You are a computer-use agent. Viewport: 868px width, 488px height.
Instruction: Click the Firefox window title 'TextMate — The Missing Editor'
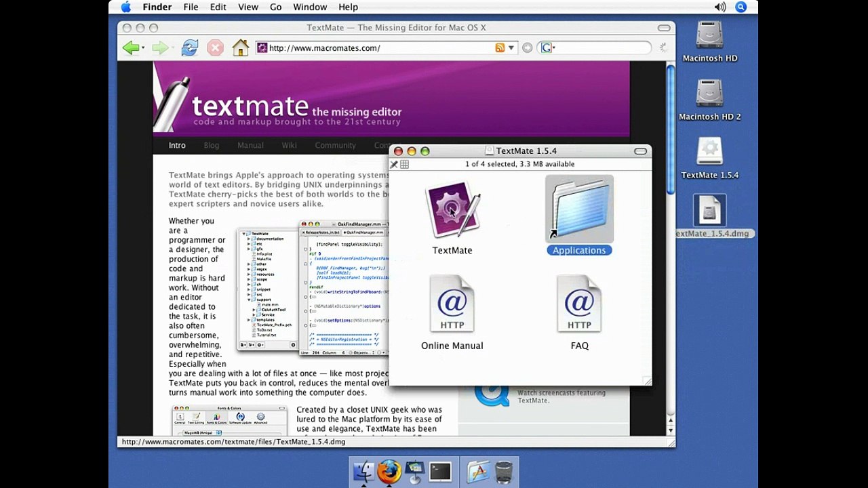click(396, 28)
